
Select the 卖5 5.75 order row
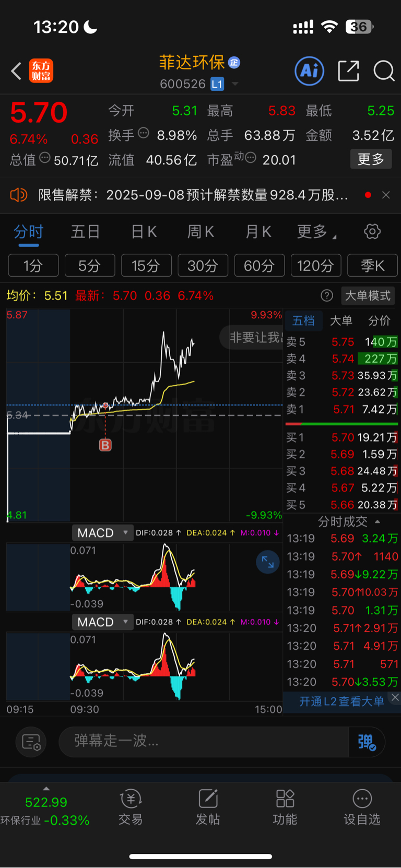[x=342, y=342]
